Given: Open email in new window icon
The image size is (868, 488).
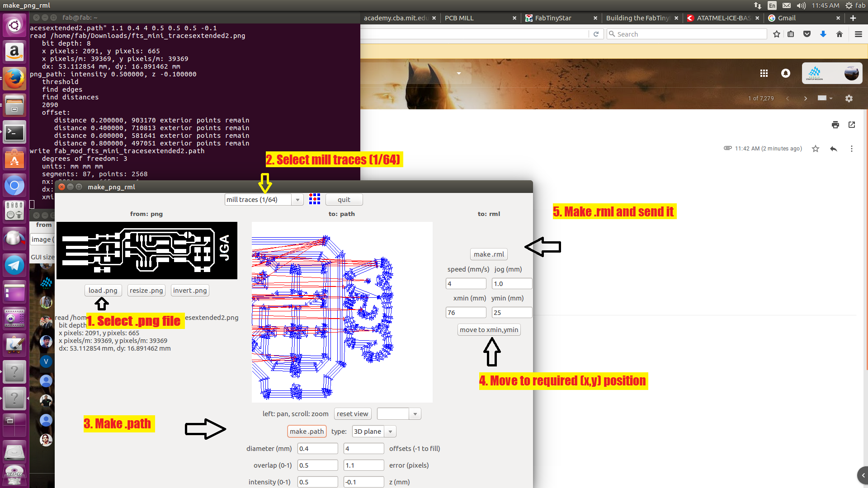Looking at the screenshot, I should (852, 125).
